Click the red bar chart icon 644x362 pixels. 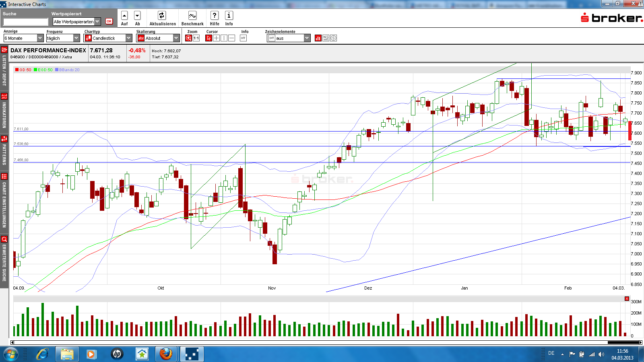pos(318,38)
